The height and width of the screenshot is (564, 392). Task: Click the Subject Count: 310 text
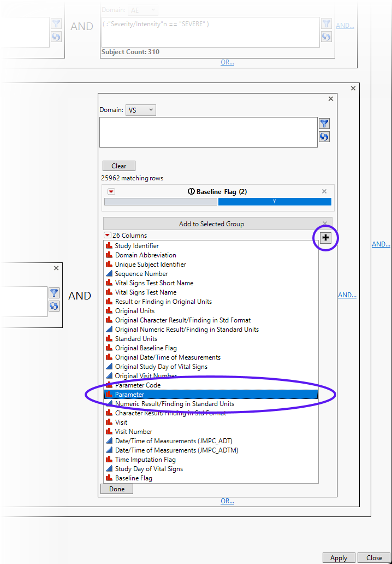(x=130, y=52)
